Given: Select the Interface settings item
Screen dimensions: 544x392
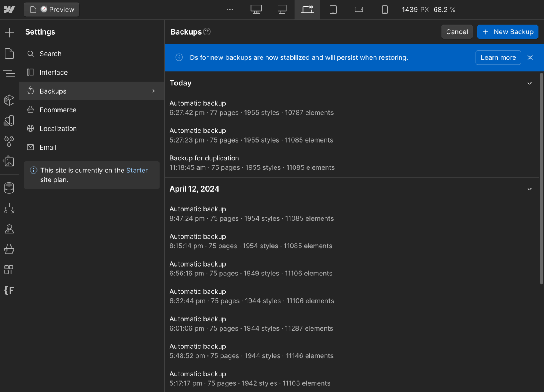Looking at the screenshot, I should tap(54, 72).
